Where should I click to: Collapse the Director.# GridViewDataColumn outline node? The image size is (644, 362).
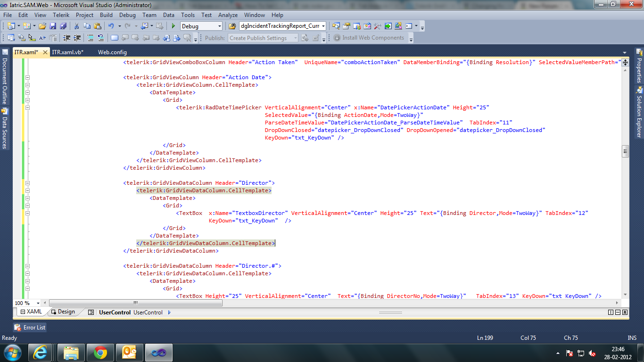coord(27,266)
